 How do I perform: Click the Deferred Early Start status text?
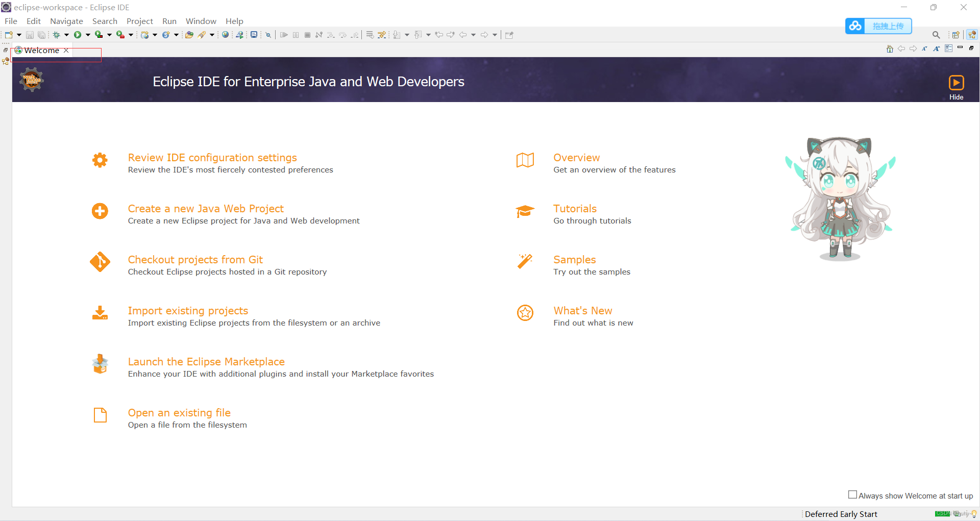841,514
